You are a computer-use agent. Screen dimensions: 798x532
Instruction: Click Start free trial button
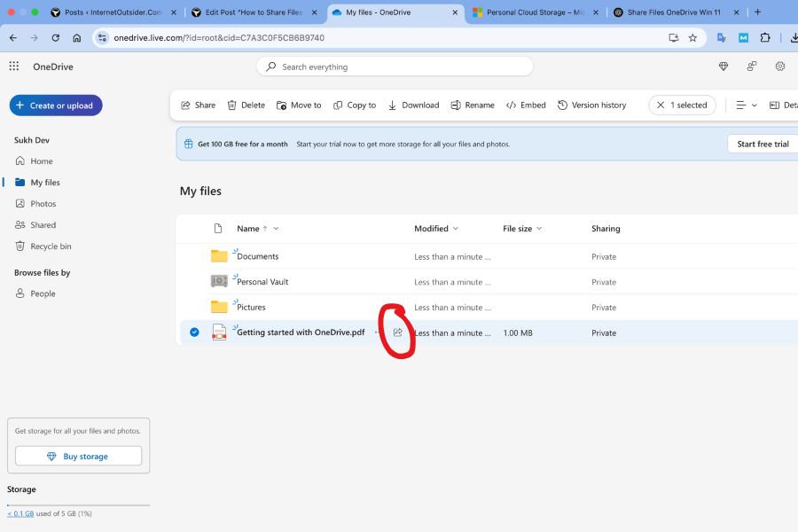click(763, 144)
